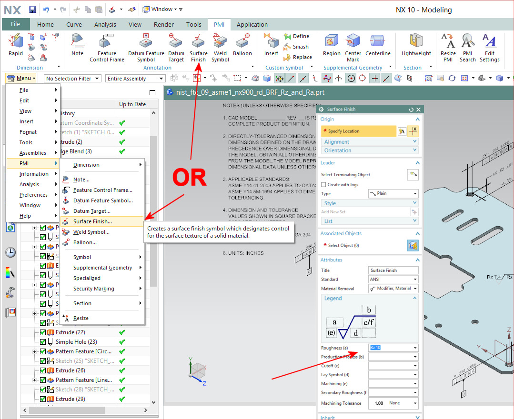The height and width of the screenshot is (420, 514).
Task: Open the Supplemental Geometry submenu
Action: [x=102, y=268]
